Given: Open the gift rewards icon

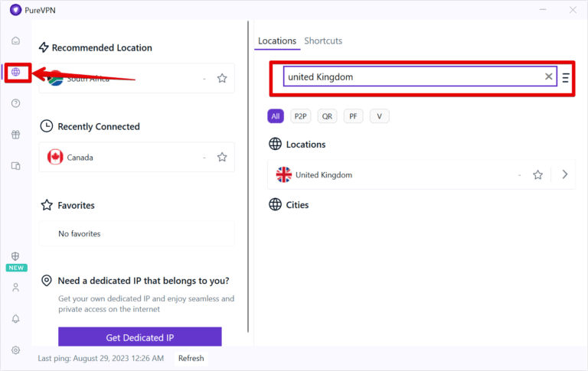Looking at the screenshot, I should [15, 135].
